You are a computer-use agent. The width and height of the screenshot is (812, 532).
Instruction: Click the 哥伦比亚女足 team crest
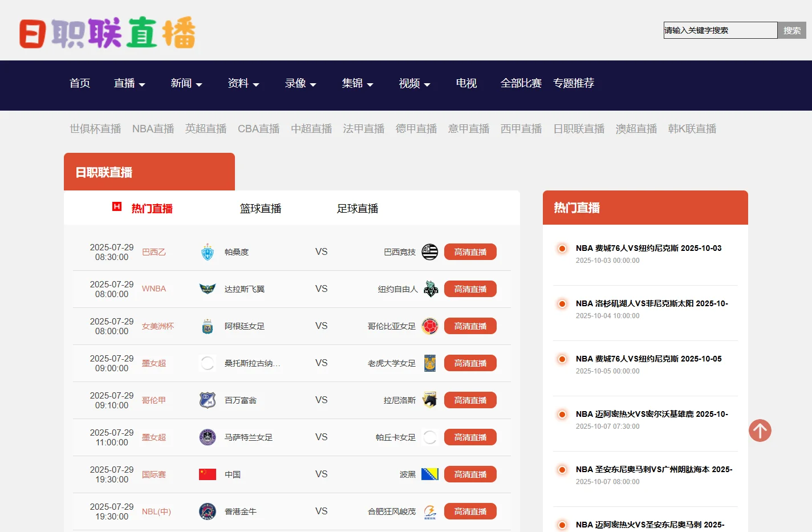[430, 326]
